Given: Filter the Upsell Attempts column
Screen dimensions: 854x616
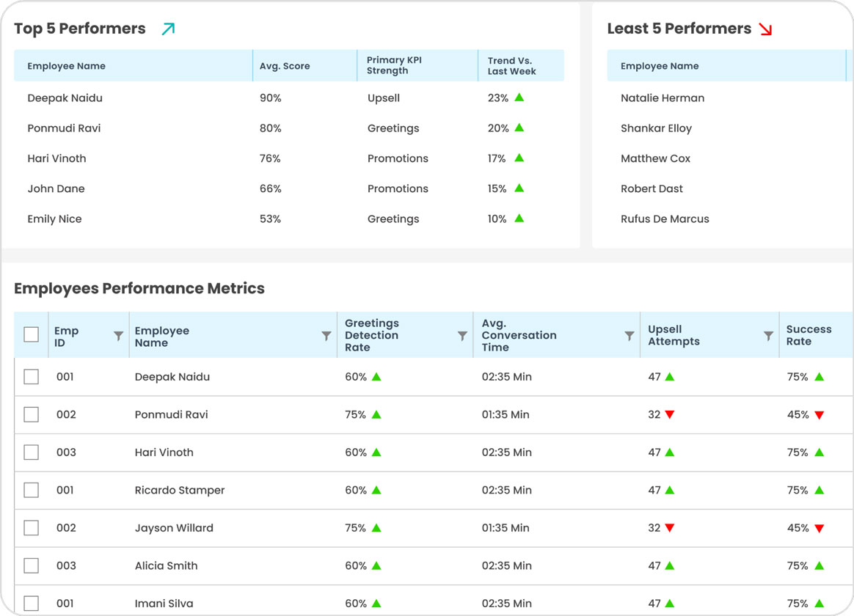Looking at the screenshot, I should tap(769, 334).
